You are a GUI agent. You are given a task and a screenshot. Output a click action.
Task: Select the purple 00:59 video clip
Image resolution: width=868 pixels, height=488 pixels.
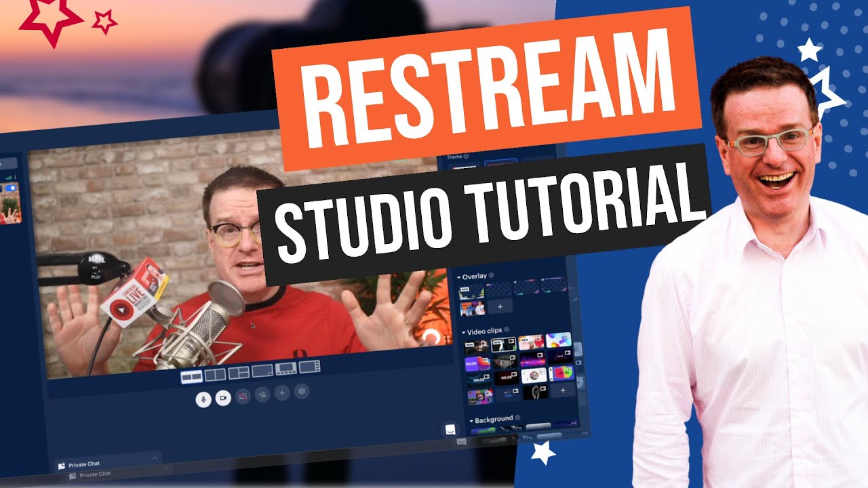point(478,363)
